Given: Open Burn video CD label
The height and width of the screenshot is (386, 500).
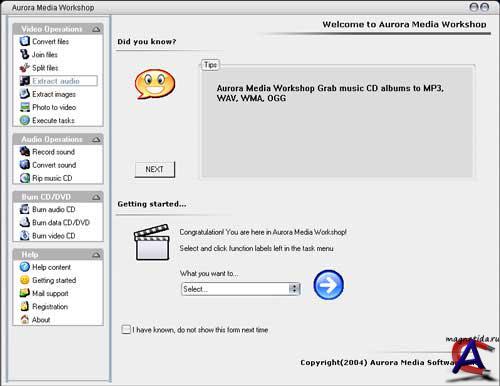Looking at the screenshot, I should (x=54, y=236).
